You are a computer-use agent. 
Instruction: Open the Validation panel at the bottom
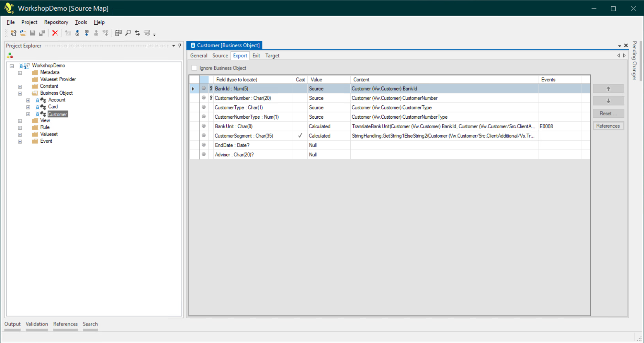[37, 324]
